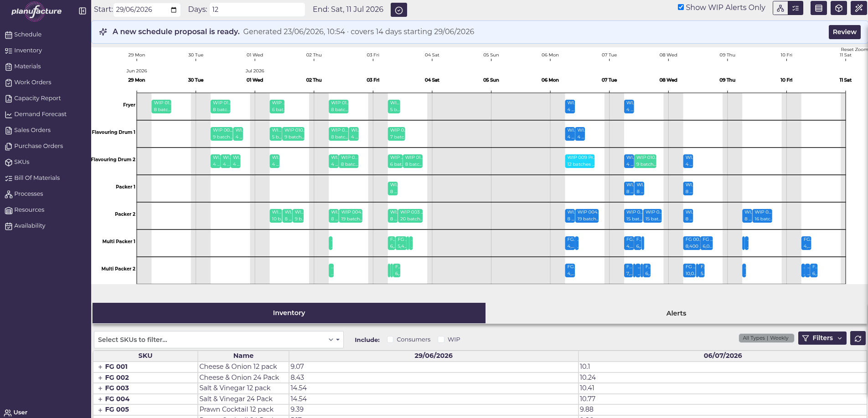The image size is (868, 418).
Task: Click the Name column header
Action: pyautogui.click(x=243, y=356)
